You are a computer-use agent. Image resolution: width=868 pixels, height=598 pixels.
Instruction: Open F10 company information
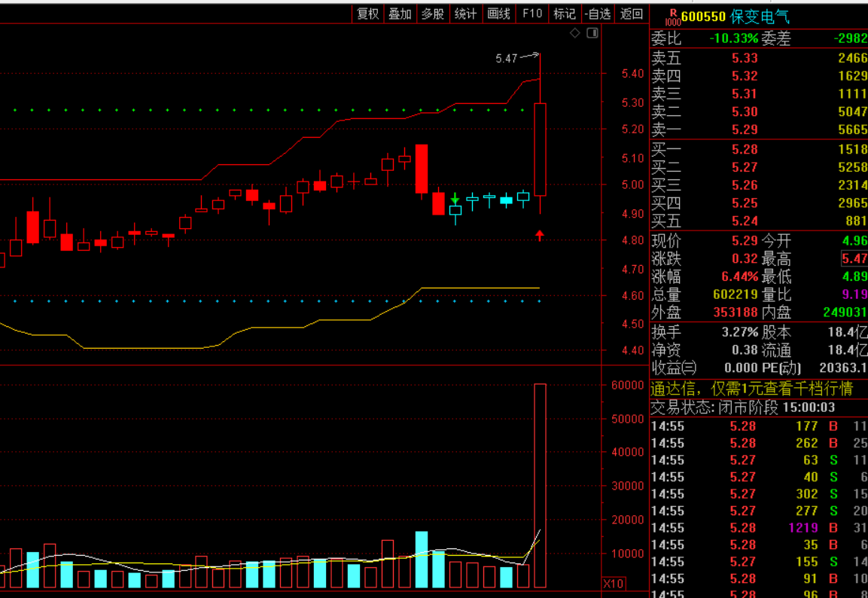532,14
